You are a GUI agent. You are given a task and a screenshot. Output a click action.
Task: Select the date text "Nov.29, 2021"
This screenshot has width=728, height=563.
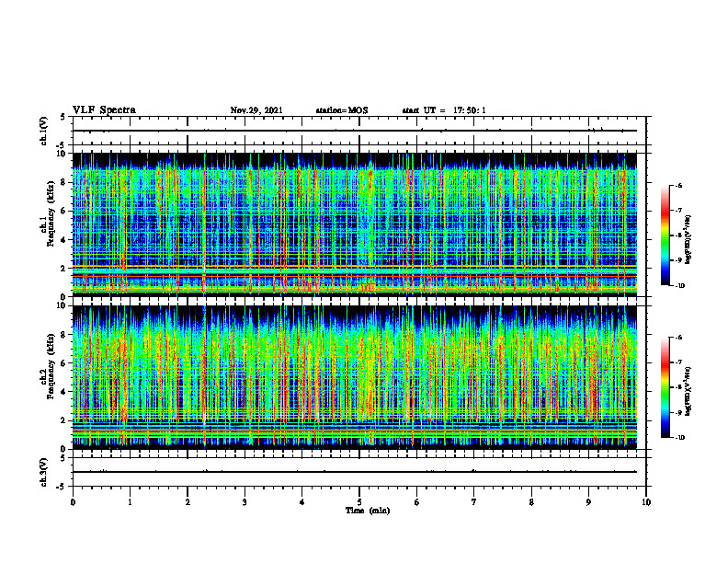coord(256,110)
